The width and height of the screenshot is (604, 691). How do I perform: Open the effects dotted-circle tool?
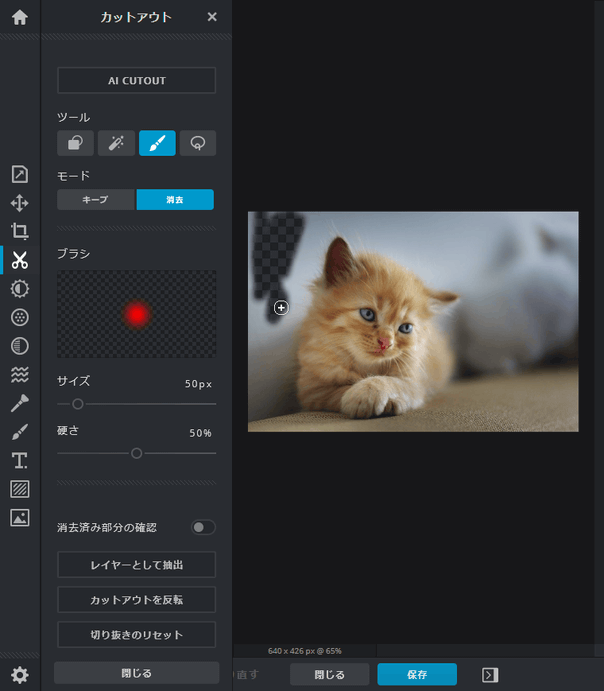(x=20, y=317)
